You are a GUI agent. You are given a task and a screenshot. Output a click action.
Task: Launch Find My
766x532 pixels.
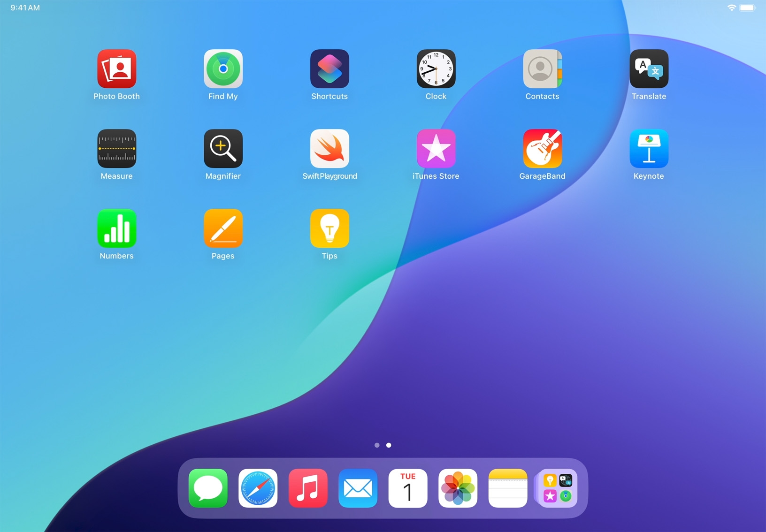coord(223,69)
